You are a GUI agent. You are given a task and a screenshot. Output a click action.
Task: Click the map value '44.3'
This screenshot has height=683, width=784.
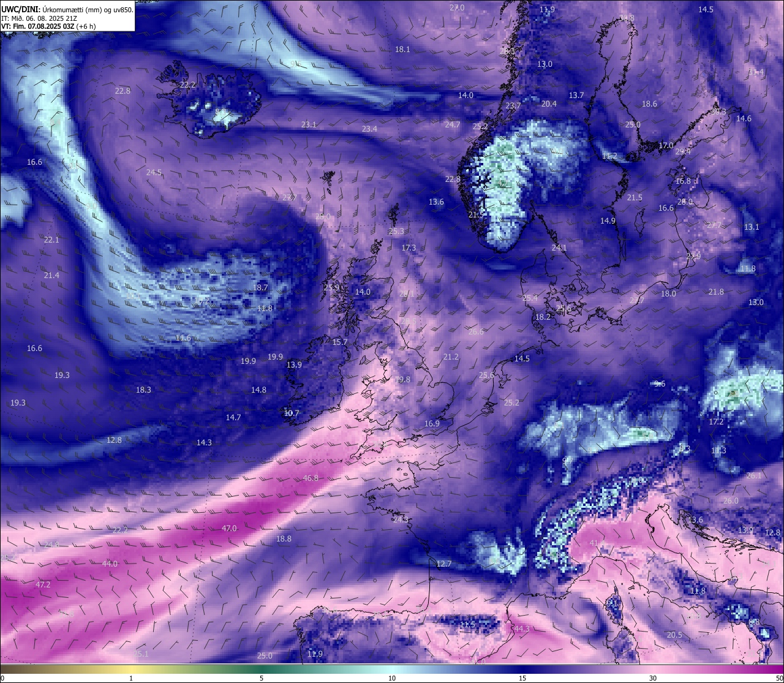(x=522, y=629)
